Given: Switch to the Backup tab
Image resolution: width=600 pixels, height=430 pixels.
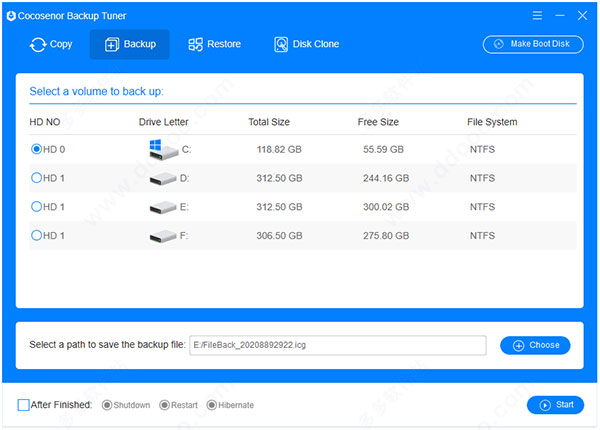Looking at the screenshot, I should click(130, 44).
